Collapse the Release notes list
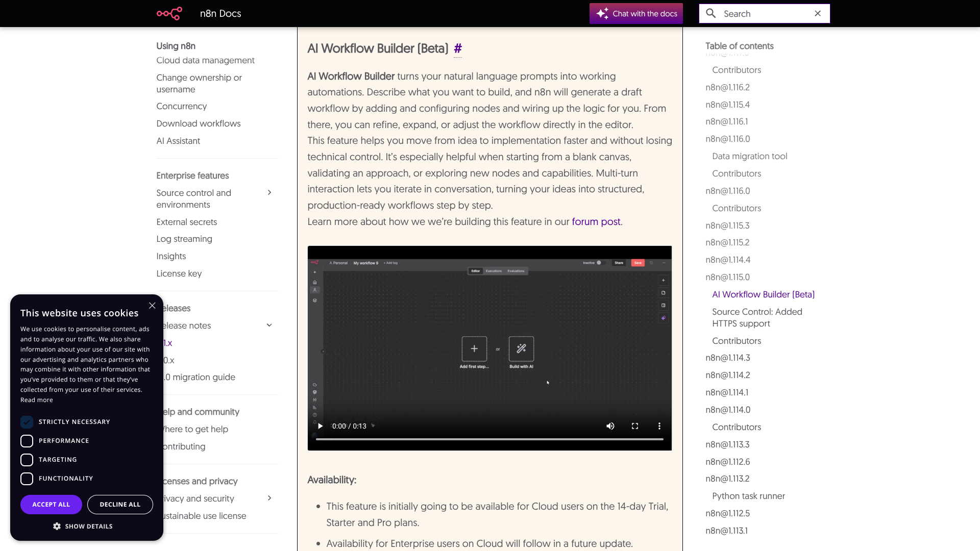980x551 pixels. [x=269, y=325]
